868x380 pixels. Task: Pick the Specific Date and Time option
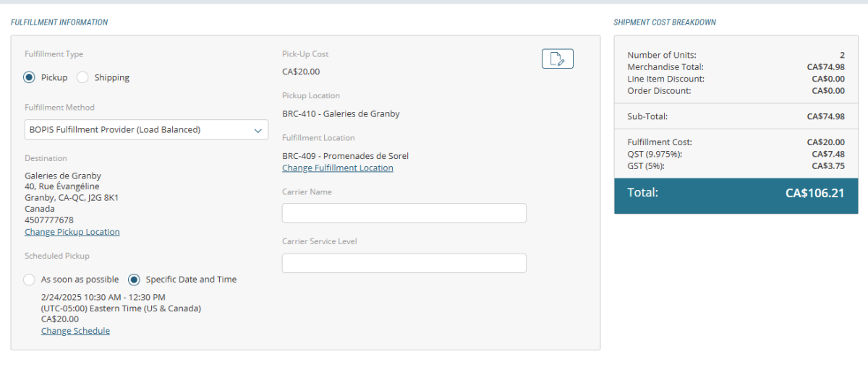pyautogui.click(x=134, y=280)
